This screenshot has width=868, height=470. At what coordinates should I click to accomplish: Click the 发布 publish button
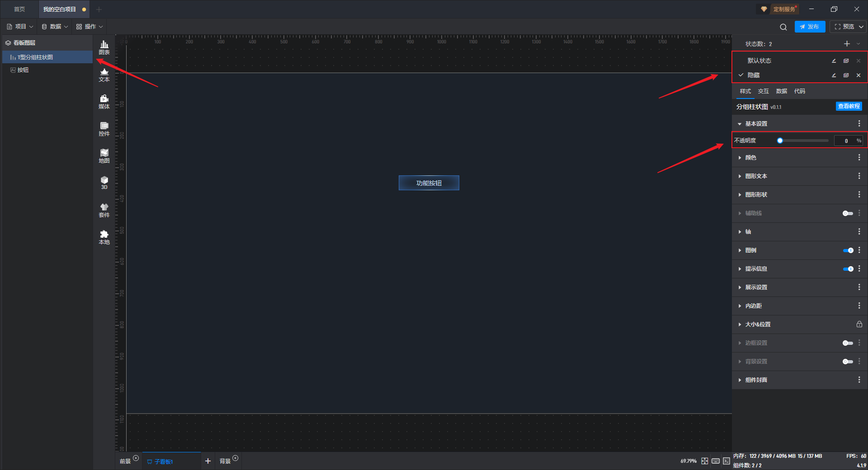click(x=810, y=27)
